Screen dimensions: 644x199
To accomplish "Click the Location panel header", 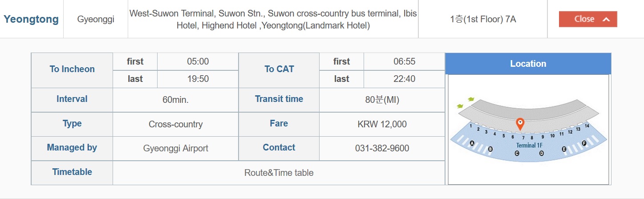I will [x=528, y=64].
